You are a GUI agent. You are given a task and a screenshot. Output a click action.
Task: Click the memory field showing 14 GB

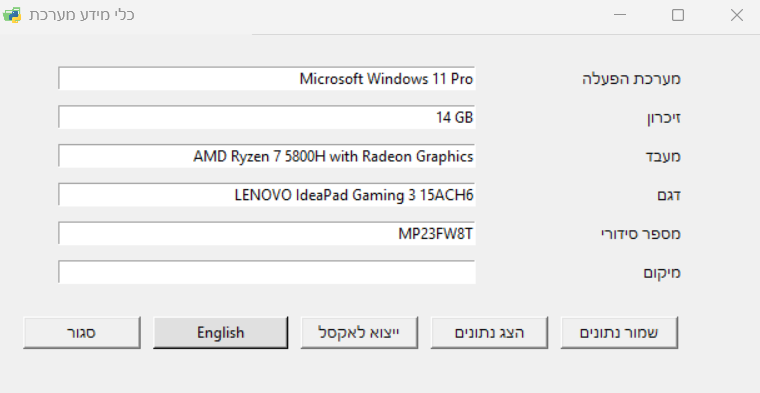267,117
